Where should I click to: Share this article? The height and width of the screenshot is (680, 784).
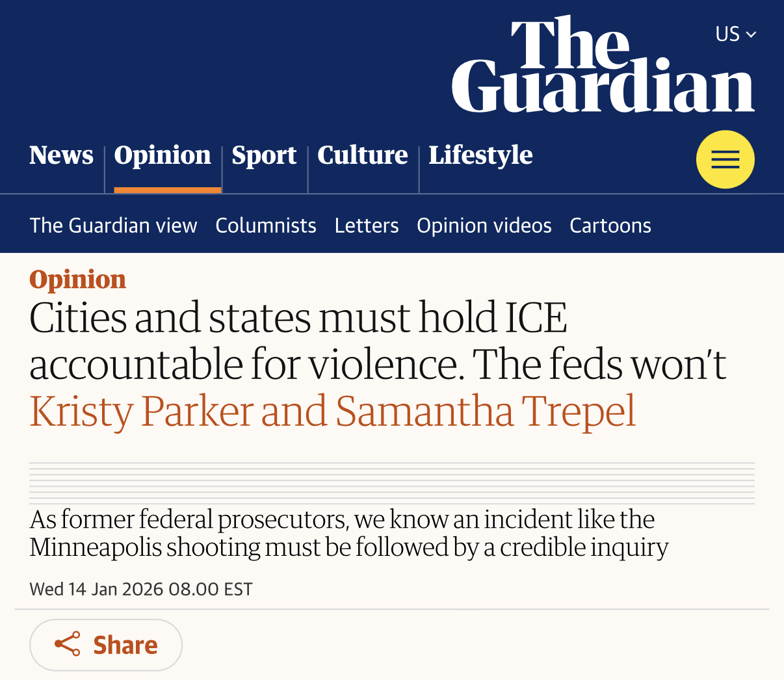pos(106,645)
